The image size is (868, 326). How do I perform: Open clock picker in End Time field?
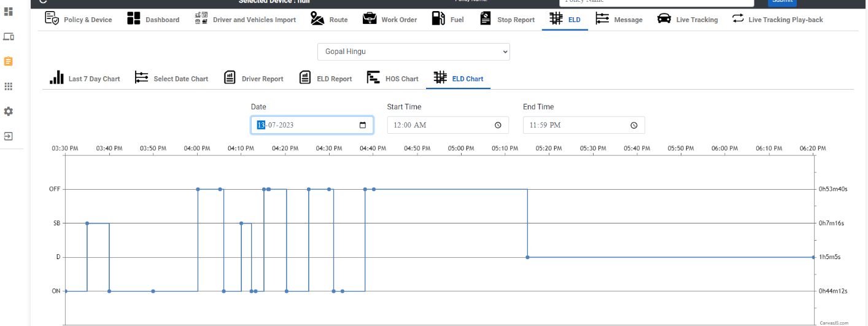tap(634, 125)
